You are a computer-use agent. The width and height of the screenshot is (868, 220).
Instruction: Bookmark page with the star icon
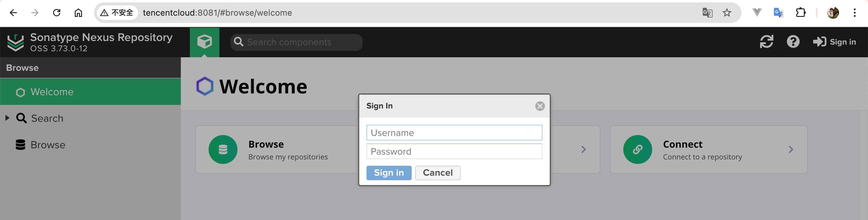click(x=727, y=13)
